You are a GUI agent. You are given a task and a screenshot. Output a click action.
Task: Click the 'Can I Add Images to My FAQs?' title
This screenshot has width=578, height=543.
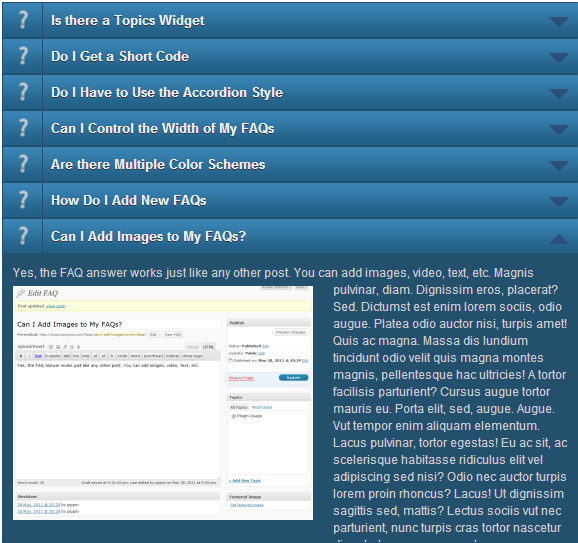149,236
